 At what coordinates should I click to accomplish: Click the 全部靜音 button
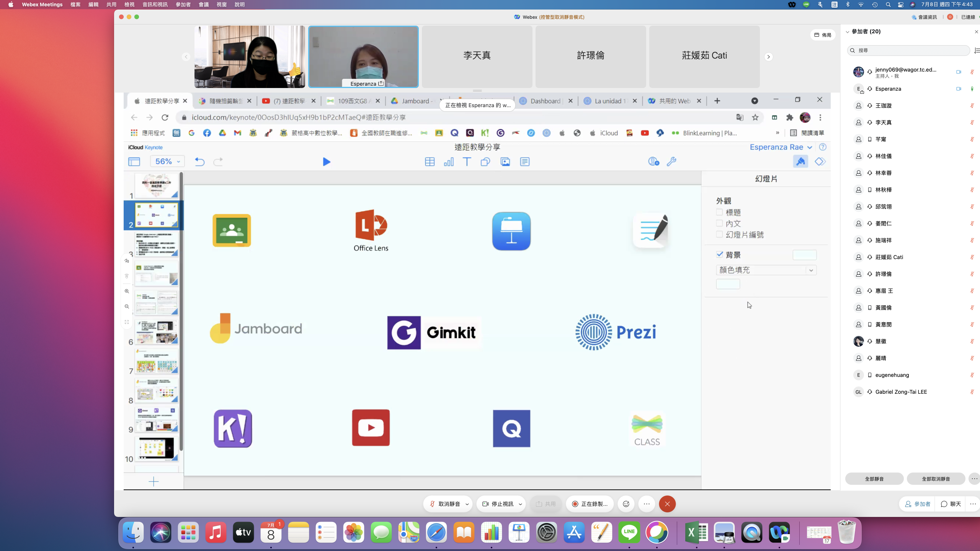(874, 479)
